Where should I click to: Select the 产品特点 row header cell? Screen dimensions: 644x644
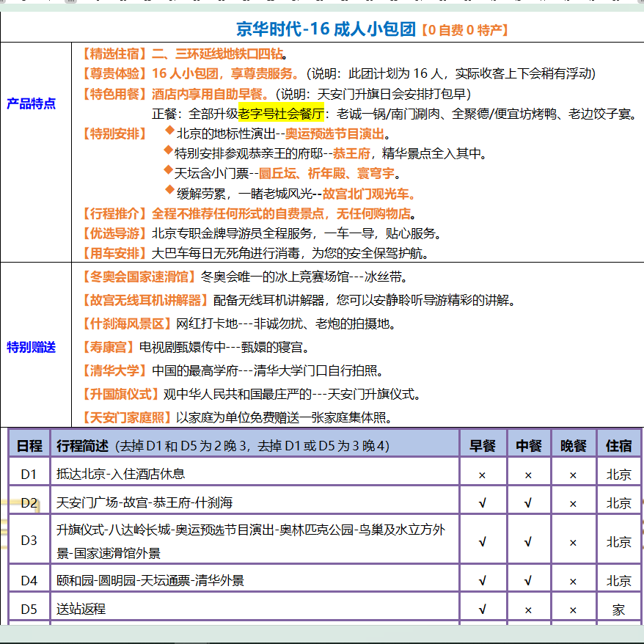31,103
